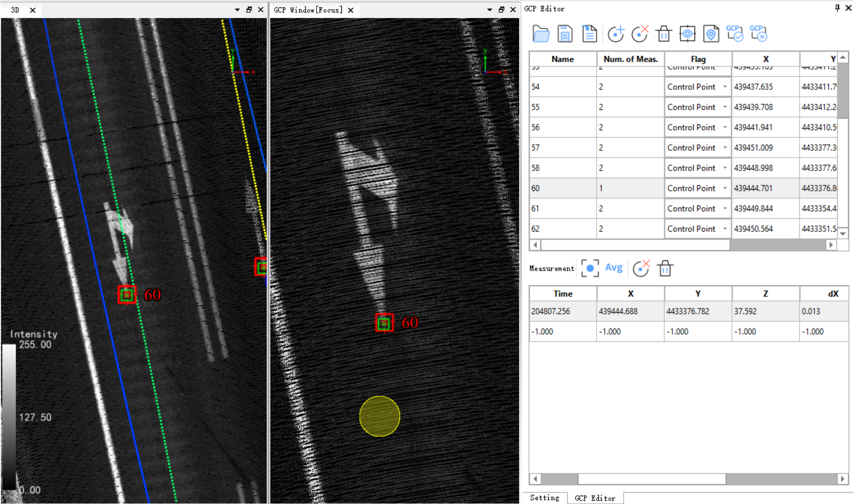Click the location pin icon
This screenshot has height=504, width=854.
(x=711, y=34)
